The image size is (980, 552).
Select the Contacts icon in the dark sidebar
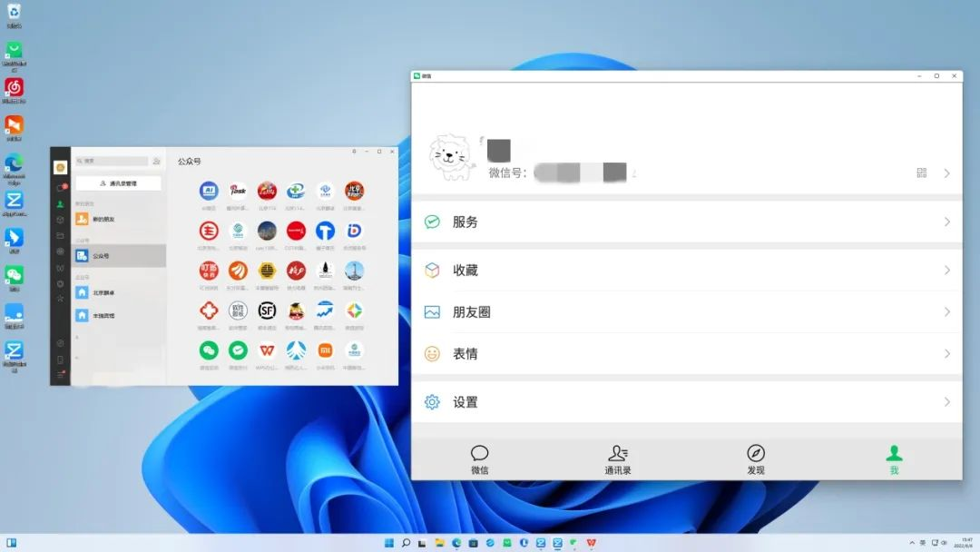pyautogui.click(x=60, y=203)
